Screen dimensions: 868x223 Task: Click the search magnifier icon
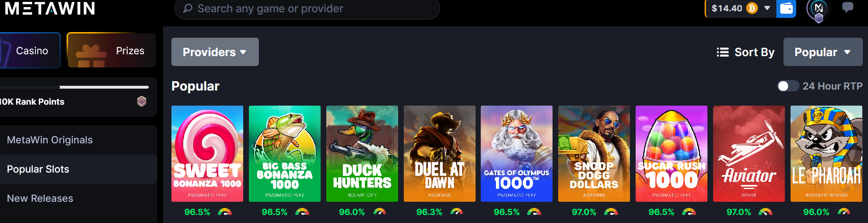[x=187, y=8]
